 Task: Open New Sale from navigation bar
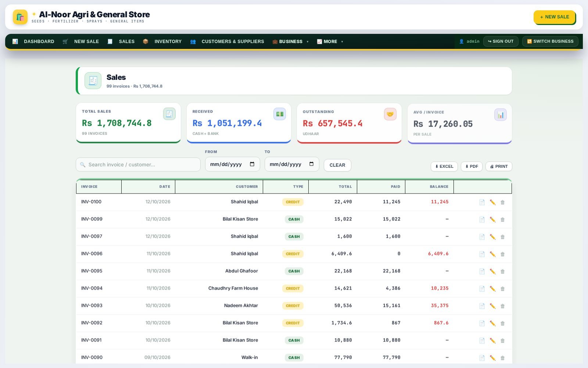[x=81, y=42]
